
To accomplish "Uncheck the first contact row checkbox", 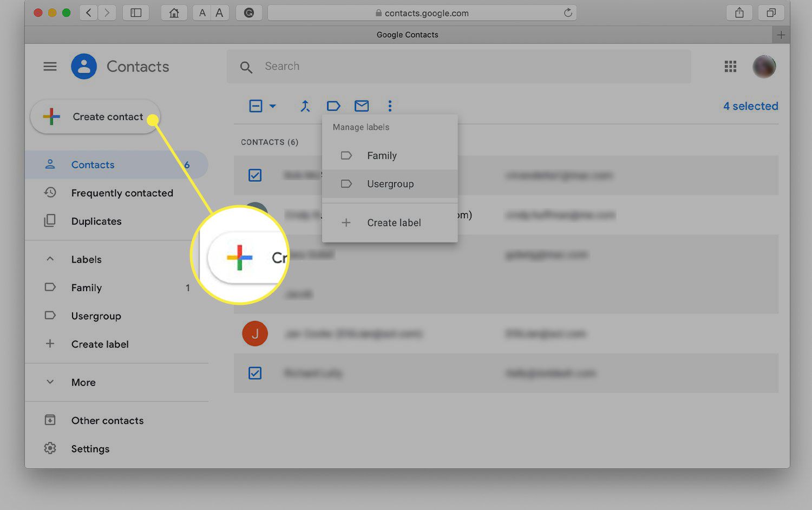I will [x=255, y=175].
